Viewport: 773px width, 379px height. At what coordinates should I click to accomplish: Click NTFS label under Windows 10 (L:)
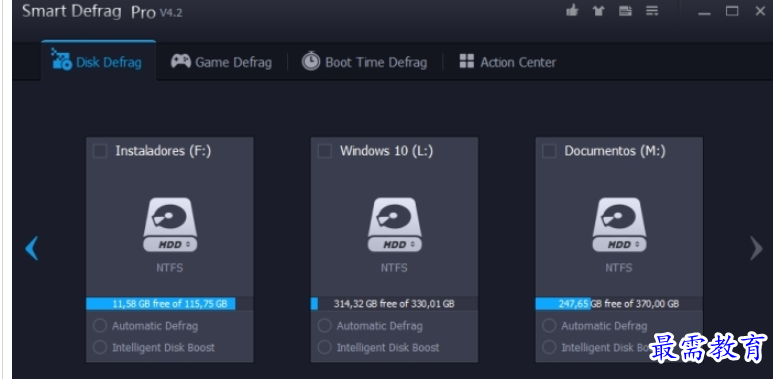394,268
